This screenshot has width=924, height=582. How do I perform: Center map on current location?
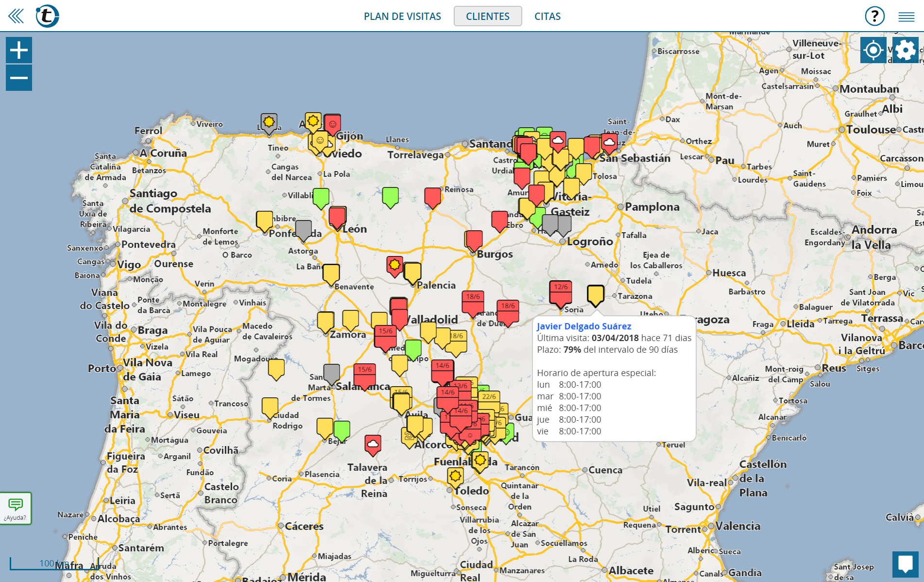(x=873, y=50)
